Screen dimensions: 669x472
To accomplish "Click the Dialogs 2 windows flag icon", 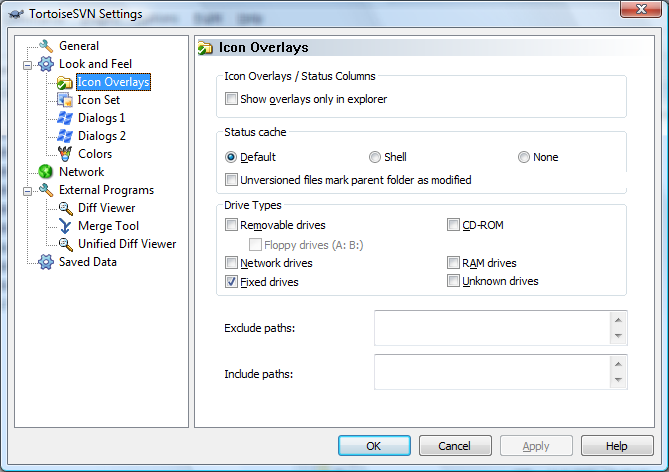I will click(x=65, y=136).
